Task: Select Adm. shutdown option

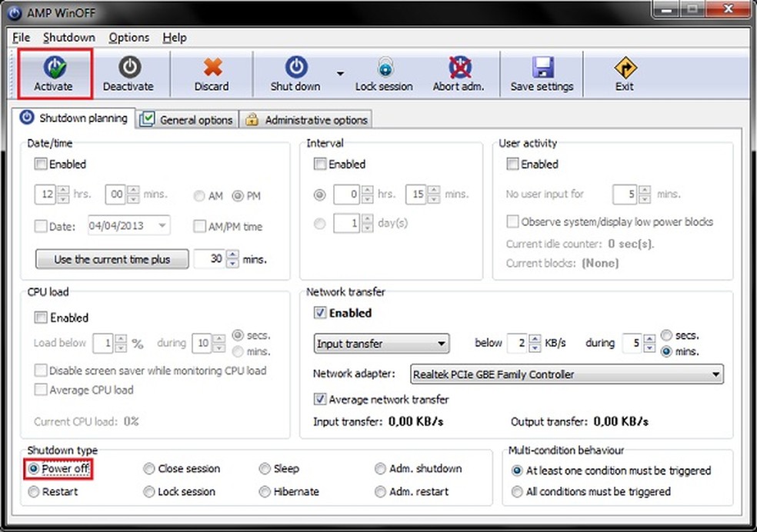Action: [381, 469]
